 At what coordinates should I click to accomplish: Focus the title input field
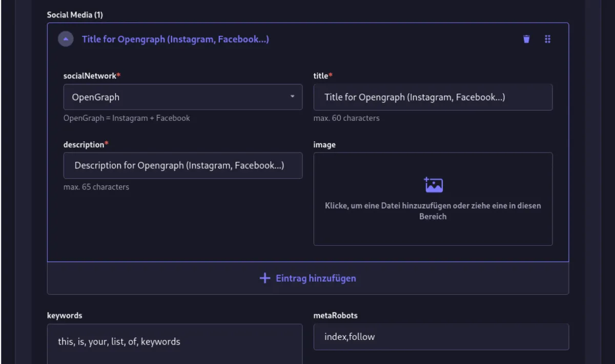433,97
